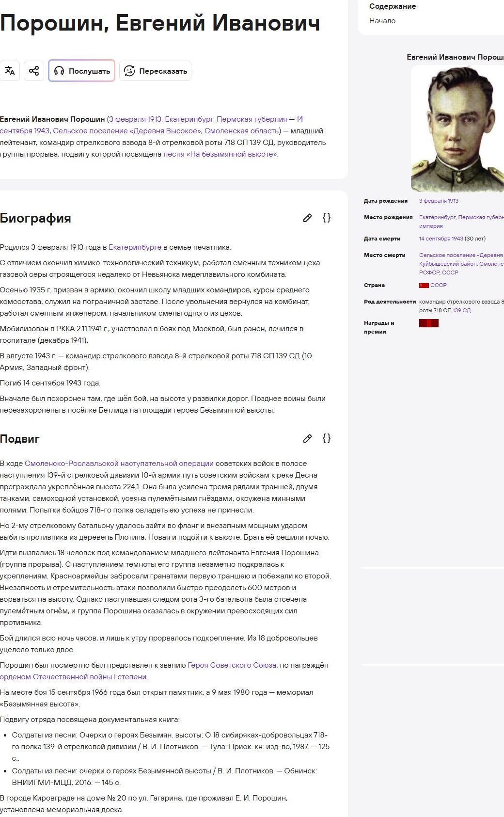Screen dimensions: 504x817
Task: Open the Екатеринбурге link in biography
Action: (135, 247)
